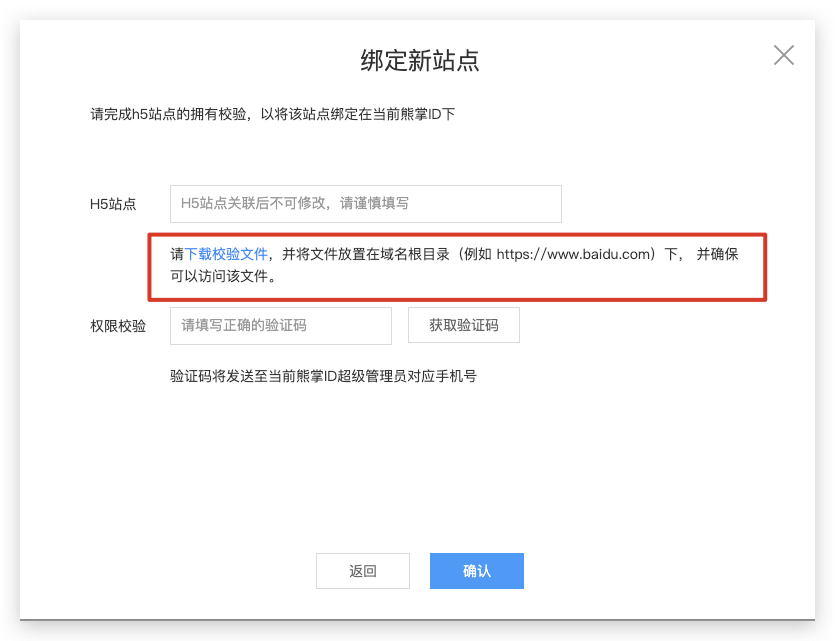Click the 绑定新站点 dialog title
The image size is (835, 641).
(x=419, y=60)
